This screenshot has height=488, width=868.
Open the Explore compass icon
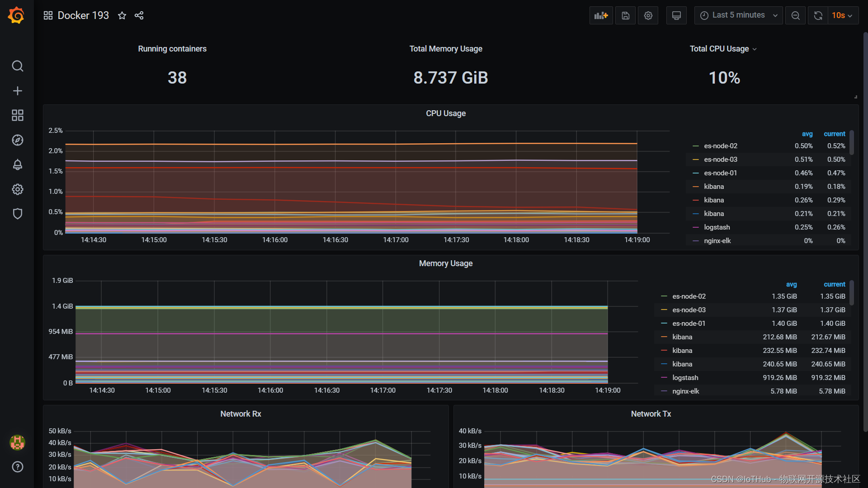point(17,140)
